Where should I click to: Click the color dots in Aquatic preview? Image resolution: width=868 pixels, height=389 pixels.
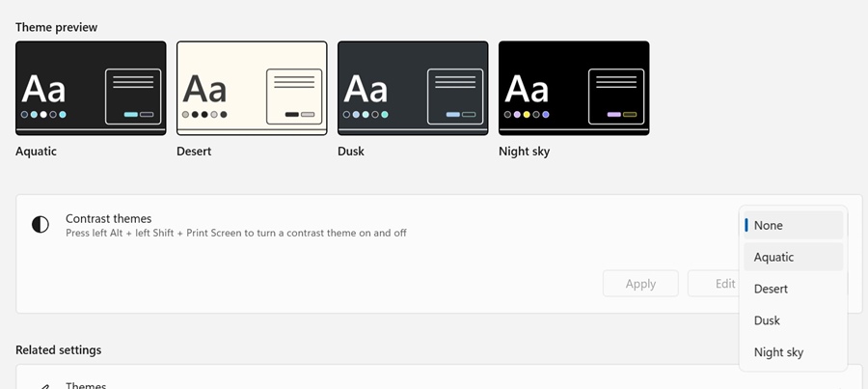coord(43,115)
